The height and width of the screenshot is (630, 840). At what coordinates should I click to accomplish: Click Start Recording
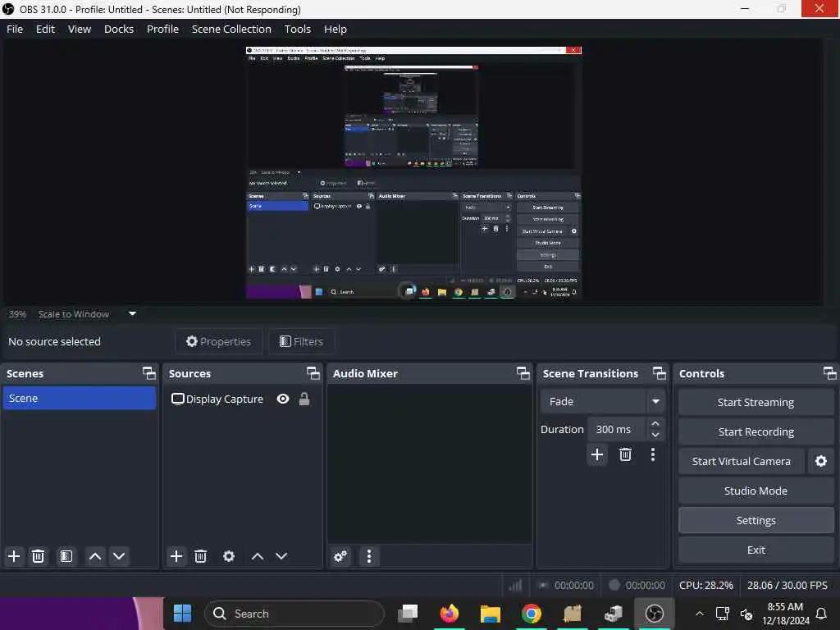click(x=756, y=431)
